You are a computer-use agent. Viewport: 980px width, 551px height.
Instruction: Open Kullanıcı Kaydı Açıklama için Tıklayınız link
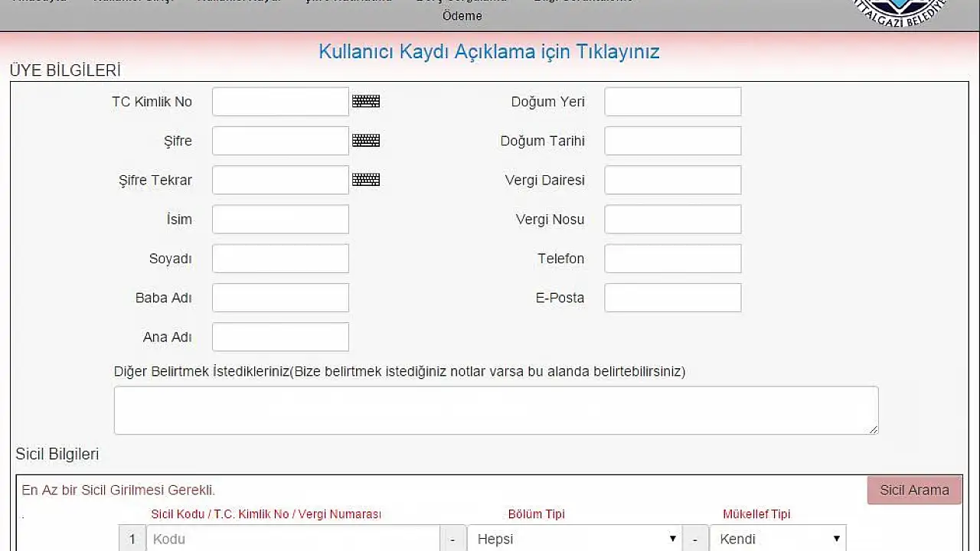488,51
